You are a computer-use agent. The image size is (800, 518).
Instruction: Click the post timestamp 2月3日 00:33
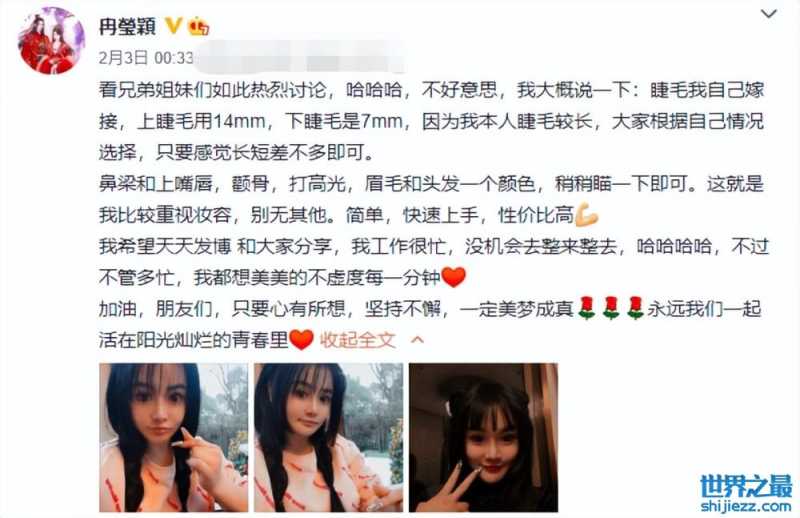146,58
